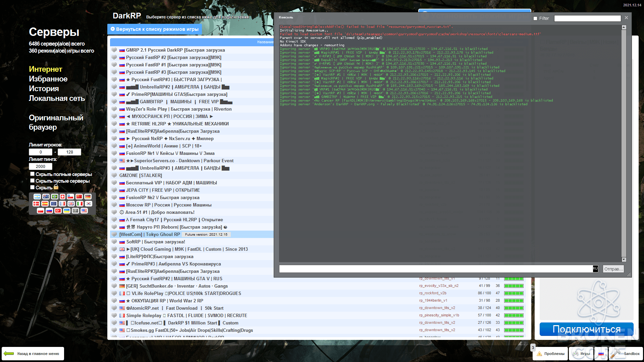Open the Избранное favorites tab
The height and width of the screenshot is (362, 644).
48,79
